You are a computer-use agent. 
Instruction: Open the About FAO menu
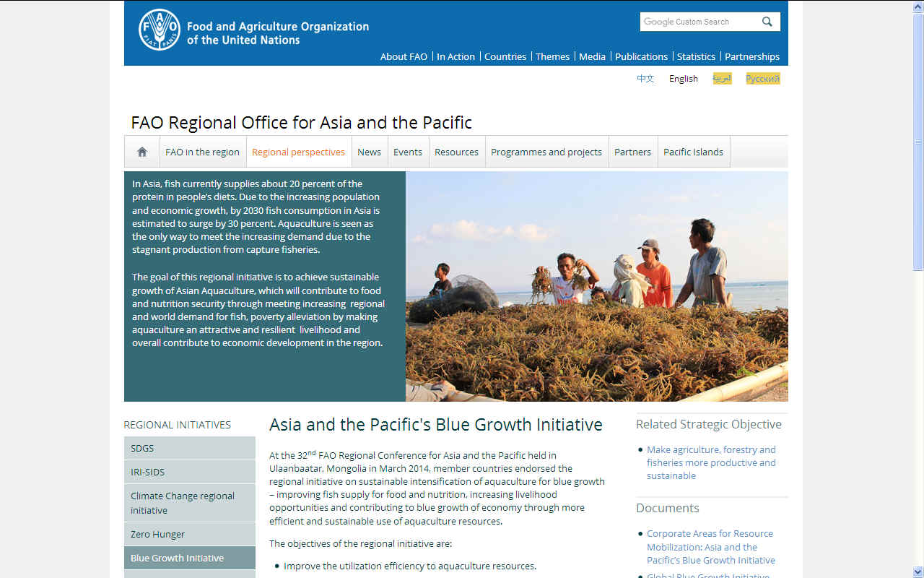click(x=404, y=56)
